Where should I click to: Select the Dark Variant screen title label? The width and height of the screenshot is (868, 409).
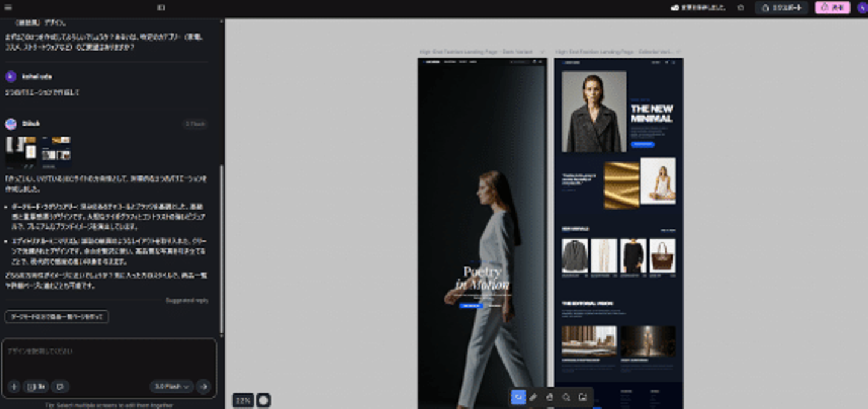(x=476, y=52)
